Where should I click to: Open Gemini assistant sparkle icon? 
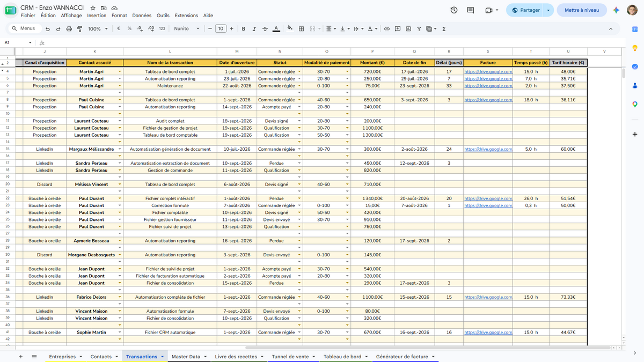(x=616, y=10)
